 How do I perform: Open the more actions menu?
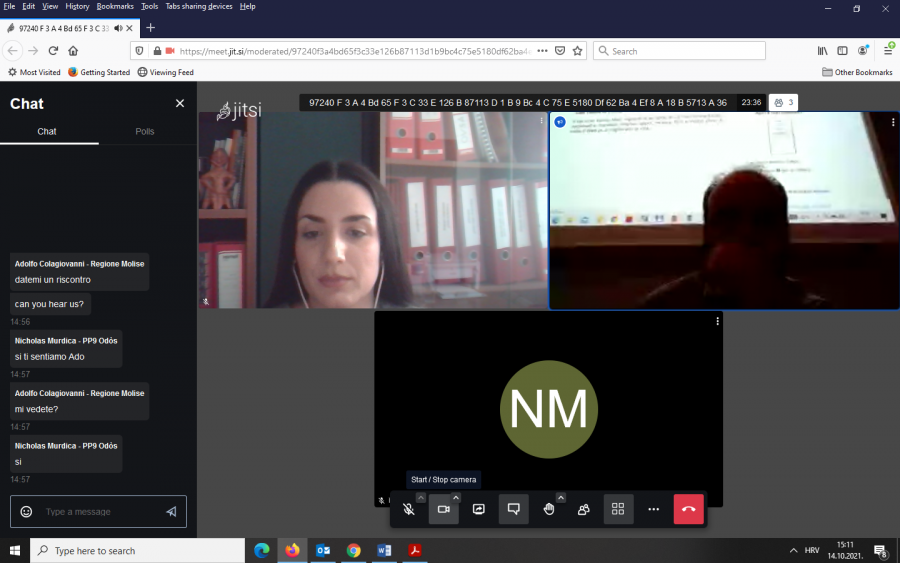point(653,509)
